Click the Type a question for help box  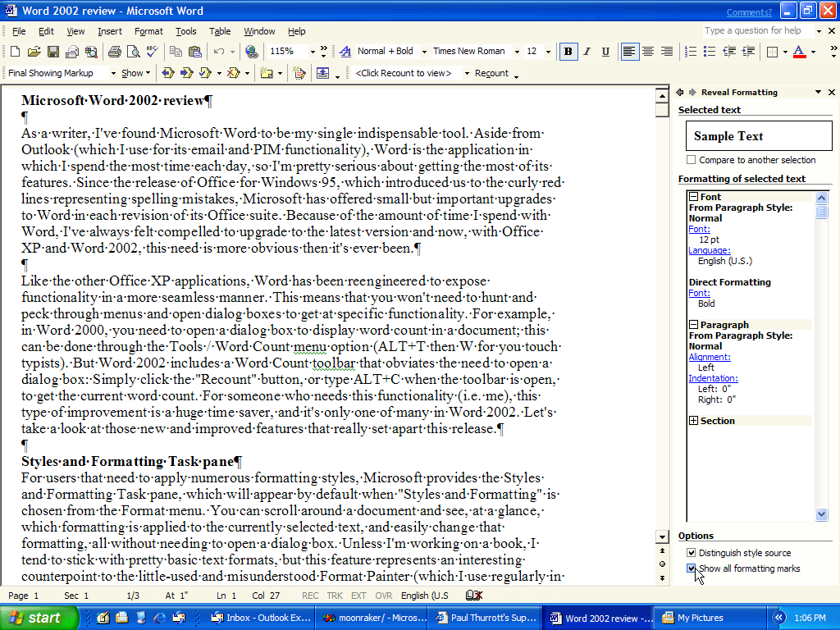pyautogui.click(x=758, y=31)
